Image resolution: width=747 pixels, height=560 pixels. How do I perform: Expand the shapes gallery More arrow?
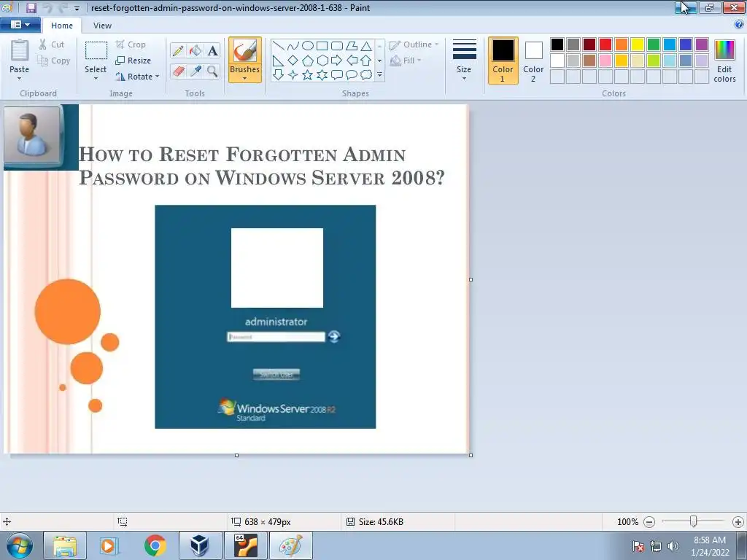point(379,75)
